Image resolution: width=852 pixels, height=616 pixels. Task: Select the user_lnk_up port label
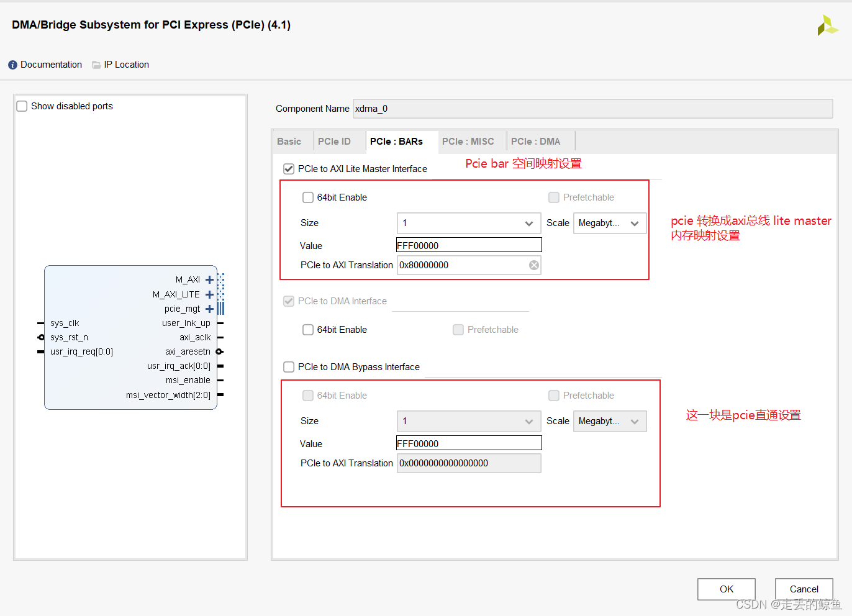(x=186, y=323)
